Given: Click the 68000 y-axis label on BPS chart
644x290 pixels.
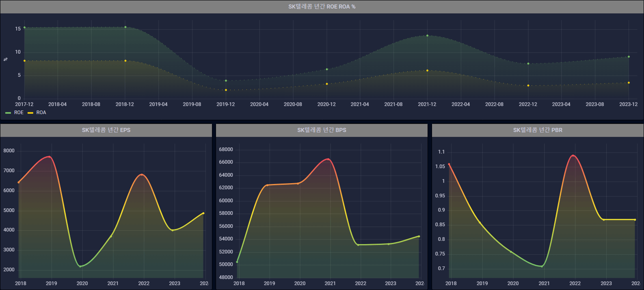Looking at the screenshot, I should point(226,150).
